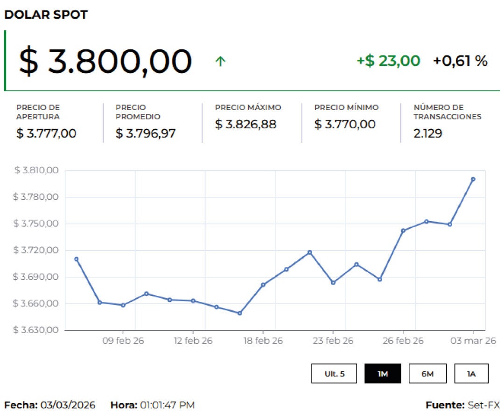Click the green upward trend arrow

pyautogui.click(x=220, y=61)
